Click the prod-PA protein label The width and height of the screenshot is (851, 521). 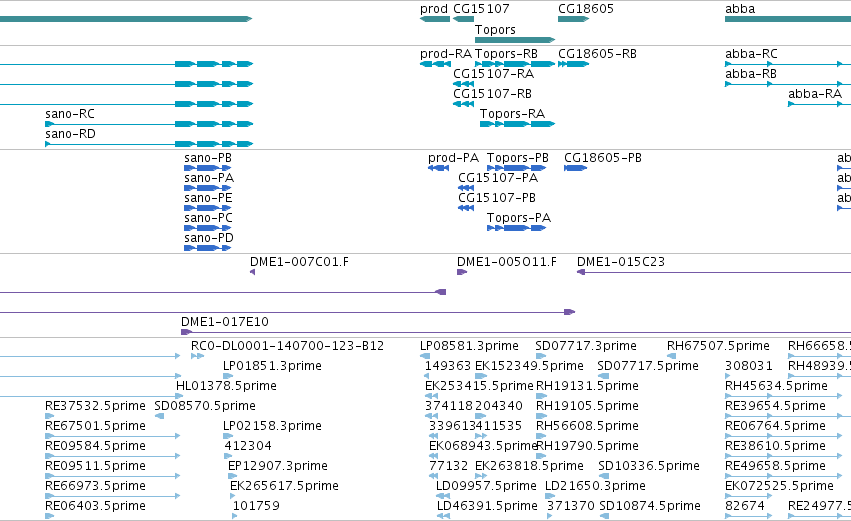pyautogui.click(x=453, y=158)
